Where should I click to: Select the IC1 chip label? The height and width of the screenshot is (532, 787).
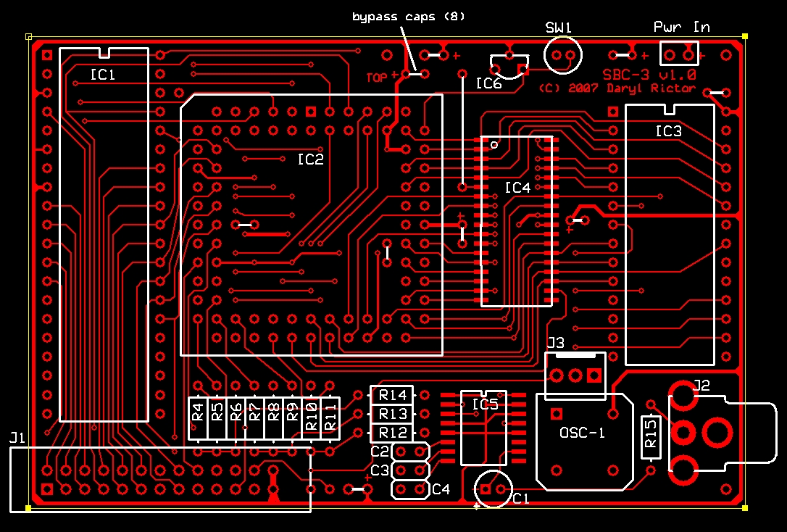click(103, 75)
